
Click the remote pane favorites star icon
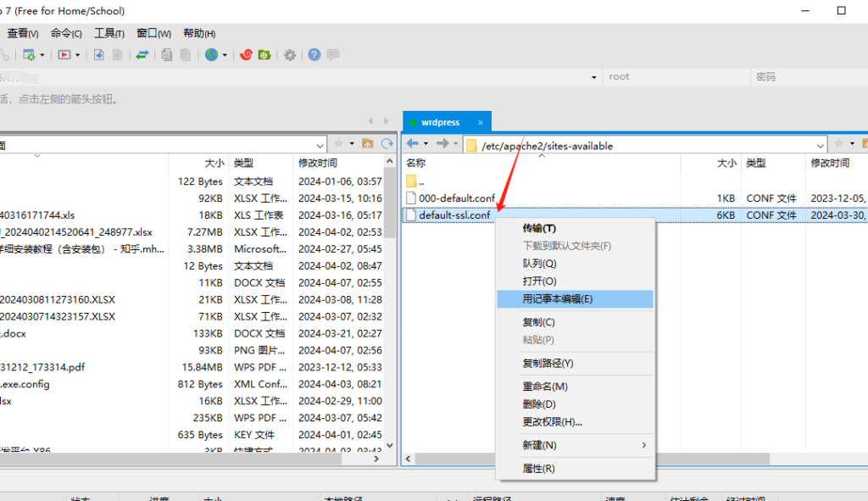[839, 144]
